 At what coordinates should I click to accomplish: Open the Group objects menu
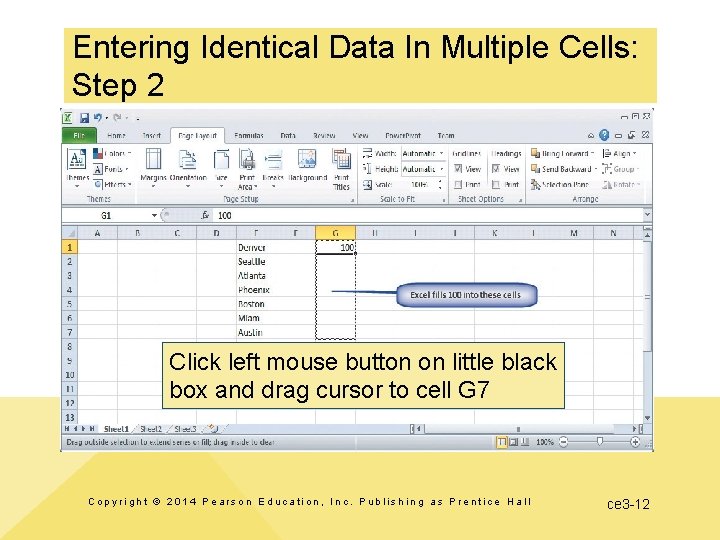point(620,169)
